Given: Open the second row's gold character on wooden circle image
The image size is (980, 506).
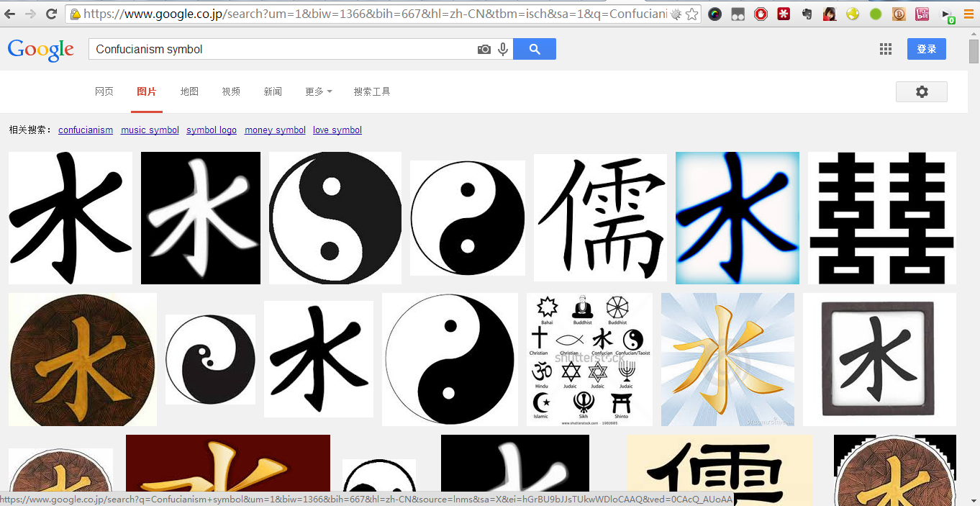Looking at the screenshot, I should (x=83, y=359).
